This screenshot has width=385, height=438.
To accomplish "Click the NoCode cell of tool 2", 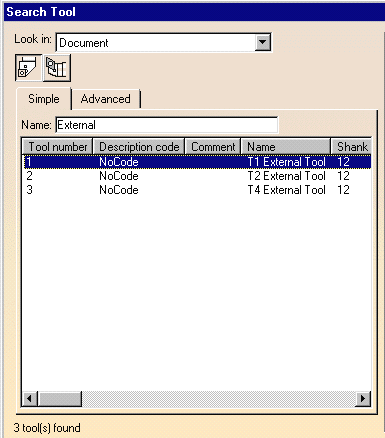I will point(119,176).
